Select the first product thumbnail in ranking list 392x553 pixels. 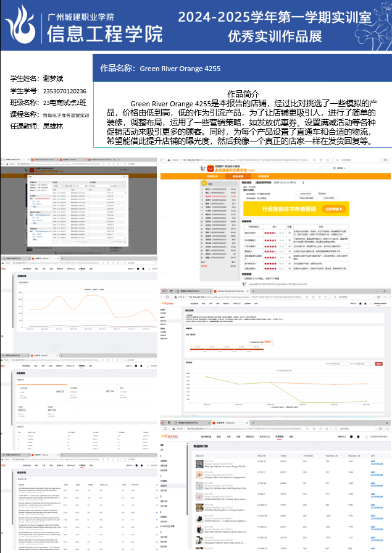tap(199, 461)
